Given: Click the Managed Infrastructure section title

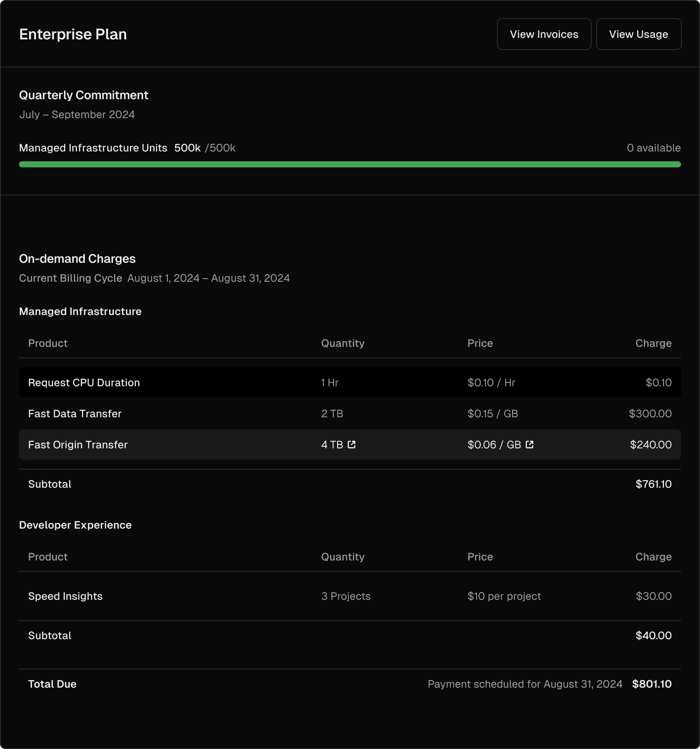Looking at the screenshot, I should tap(80, 311).
